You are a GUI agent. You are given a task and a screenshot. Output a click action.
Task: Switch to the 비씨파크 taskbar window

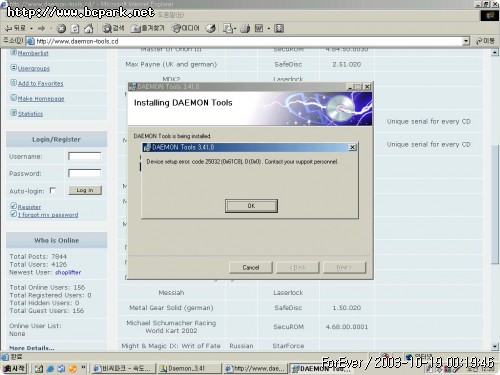pyautogui.click(x=122, y=368)
